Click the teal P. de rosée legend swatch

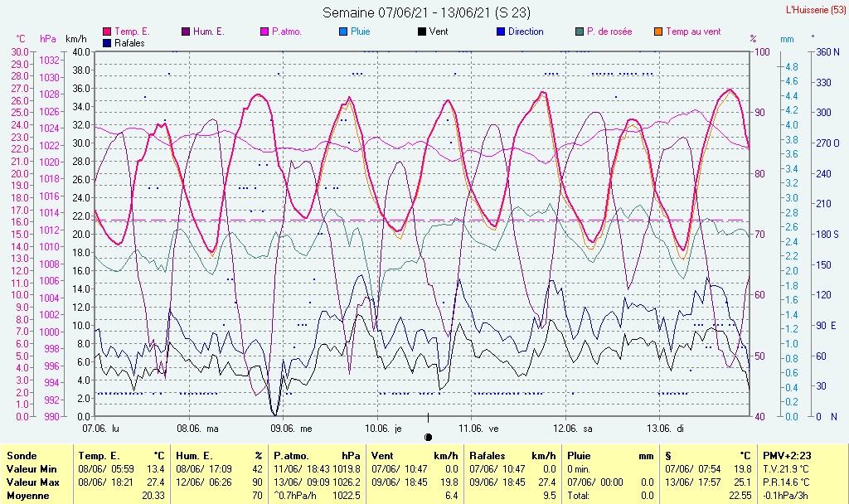tap(580, 31)
